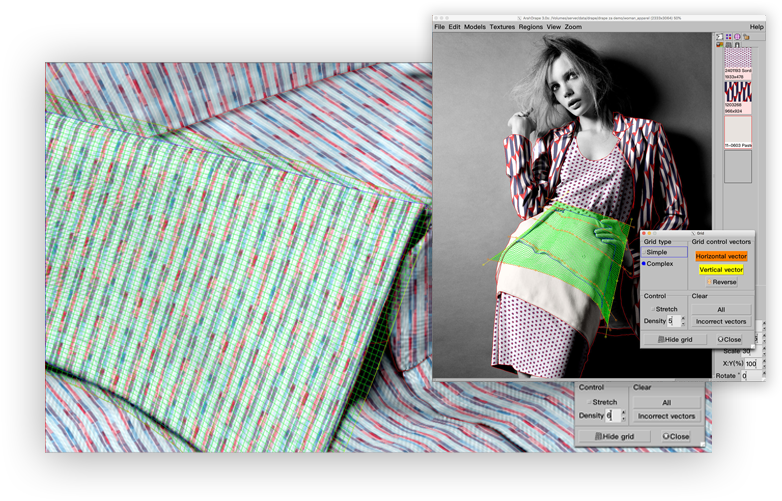Click Hide grid in front Grid dialog
This screenshot has height=501, width=782.
pyautogui.click(x=675, y=339)
